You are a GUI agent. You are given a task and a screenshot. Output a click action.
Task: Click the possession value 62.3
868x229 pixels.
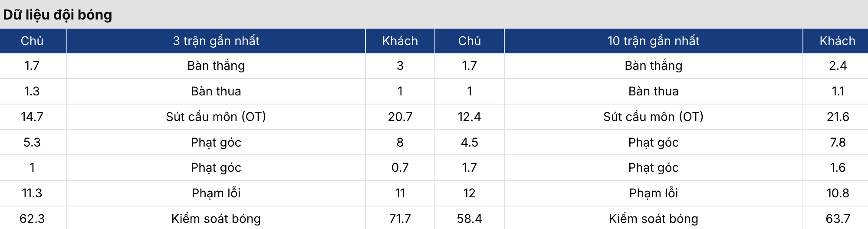(x=32, y=219)
